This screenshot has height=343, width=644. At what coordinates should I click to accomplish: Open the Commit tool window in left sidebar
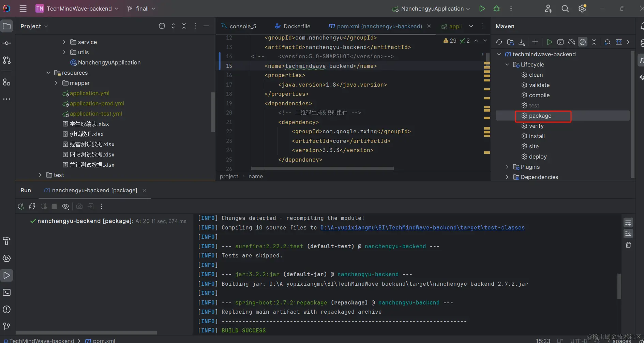(6, 43)
